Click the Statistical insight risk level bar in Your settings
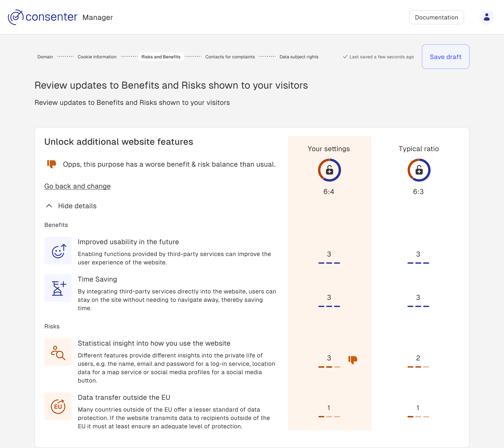Screen dimensions: 504x448 (x=329, y=367)
